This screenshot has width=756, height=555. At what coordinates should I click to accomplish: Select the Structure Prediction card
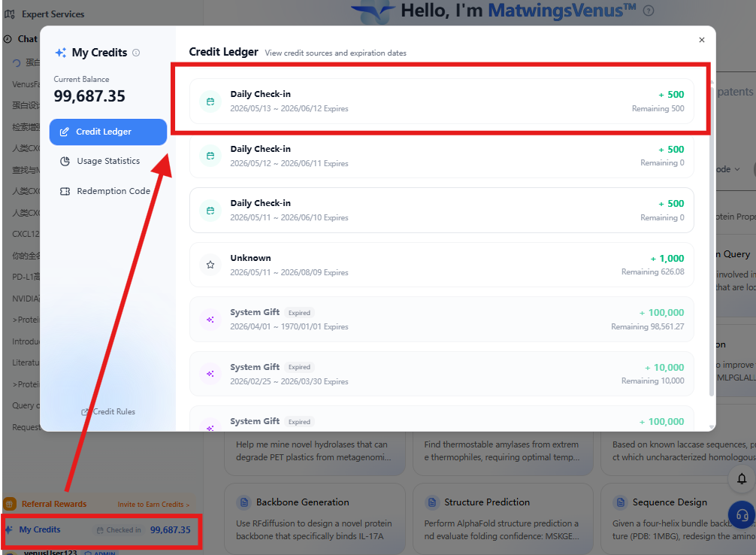click(503, 519)
